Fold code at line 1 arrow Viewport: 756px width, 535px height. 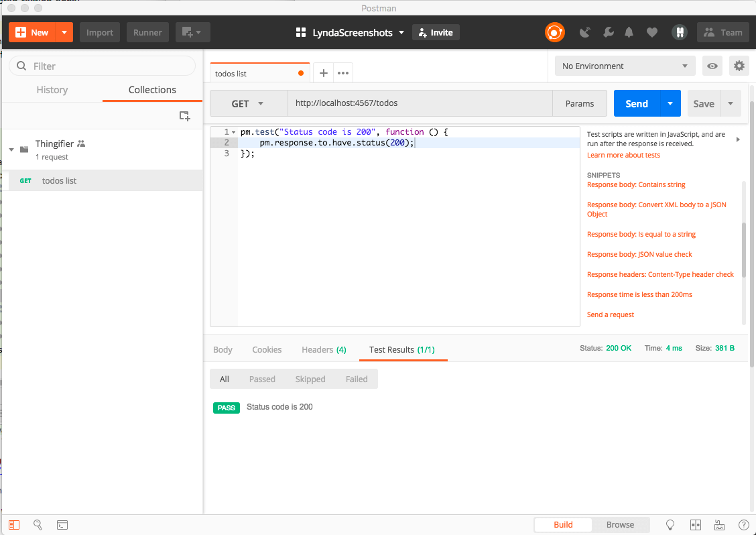233,132
